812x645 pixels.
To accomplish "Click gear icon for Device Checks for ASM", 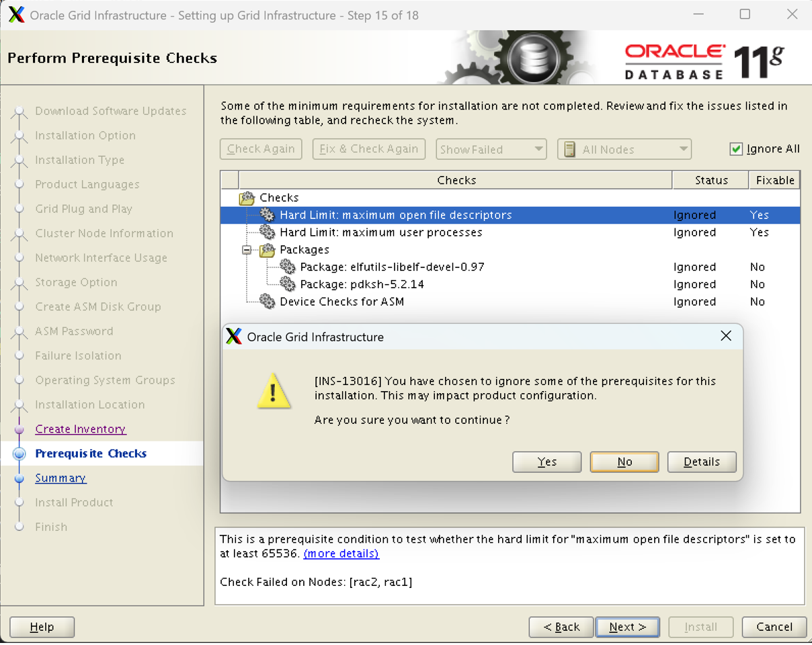I will (268, 302).
